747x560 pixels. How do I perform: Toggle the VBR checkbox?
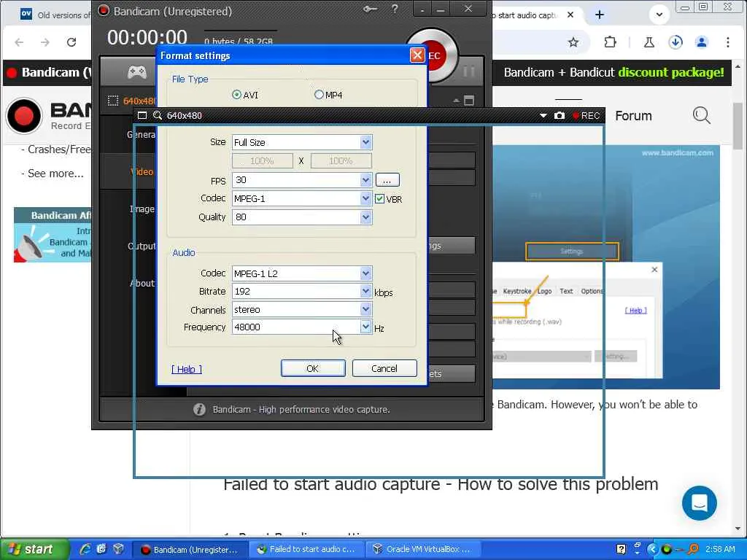click(379, 199)
